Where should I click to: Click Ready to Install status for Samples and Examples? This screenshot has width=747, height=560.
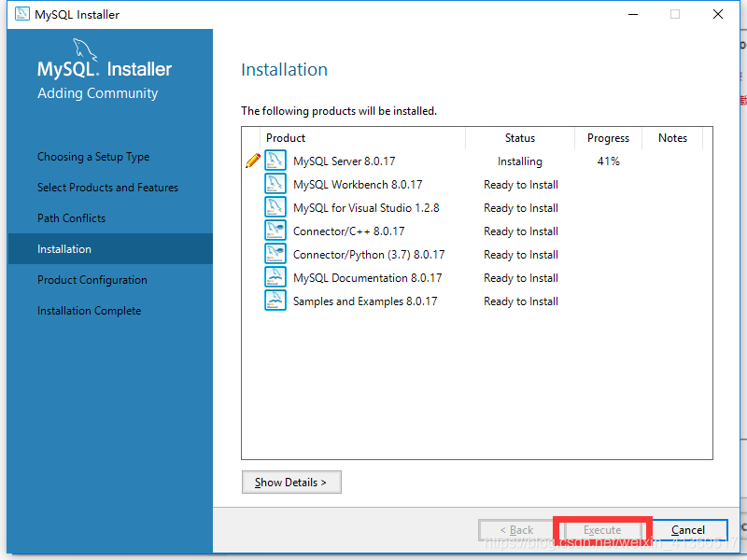521,301
